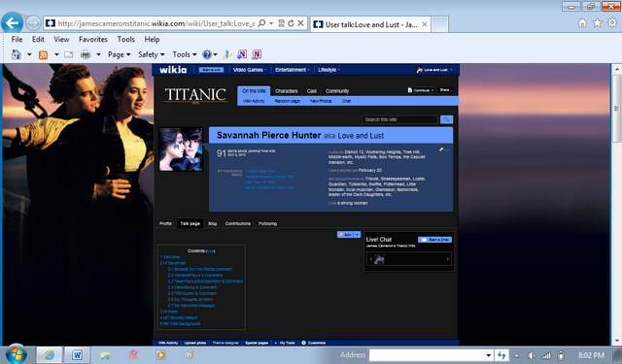This screenshot has width=622, height=364.
Task: Refresh the page with the reload icon
Action: click(x=291, y=23)
